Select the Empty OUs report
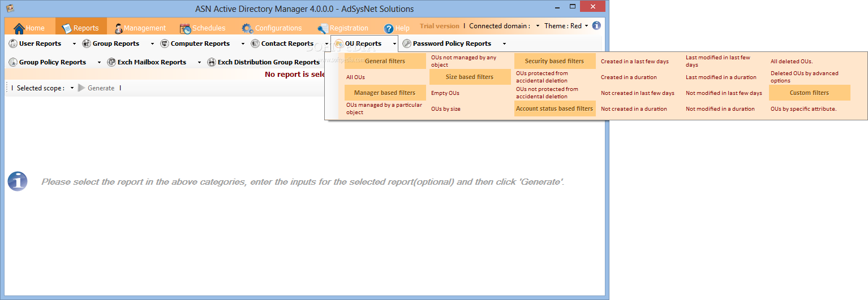This screenshot has height=300, width=868. (445, 93)
